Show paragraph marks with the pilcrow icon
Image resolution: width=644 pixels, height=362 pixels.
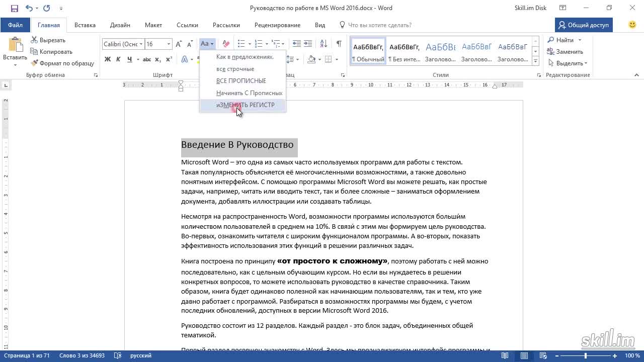(x=339, y=44)
